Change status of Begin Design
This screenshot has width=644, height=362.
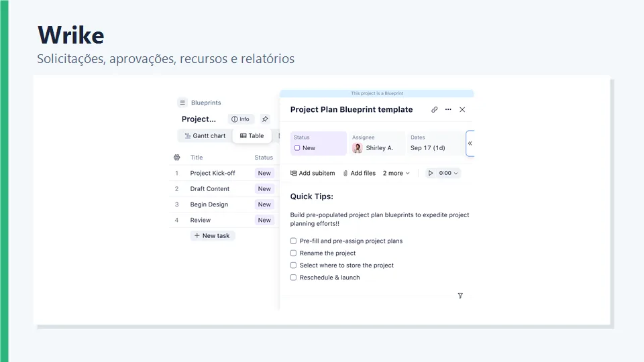point(264,204)
